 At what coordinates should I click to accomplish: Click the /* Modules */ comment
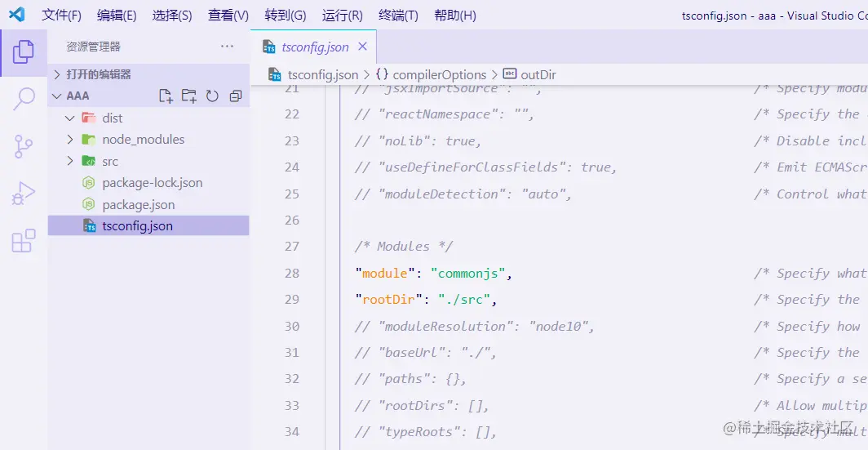(x=404, y=246)
